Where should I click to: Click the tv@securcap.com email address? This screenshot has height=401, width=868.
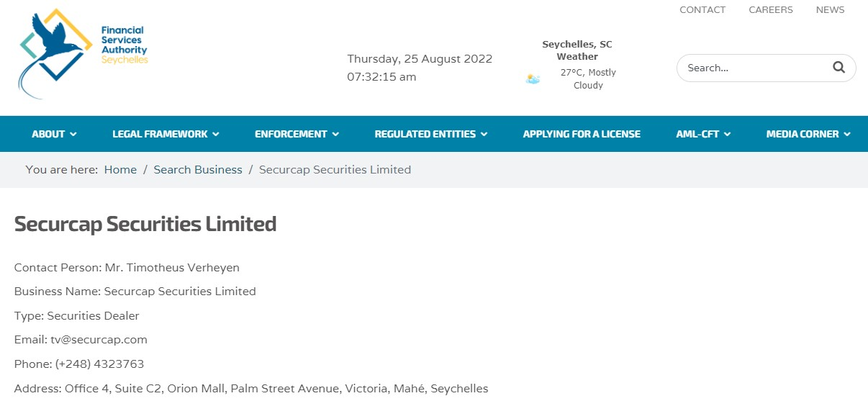pos(99,340)
